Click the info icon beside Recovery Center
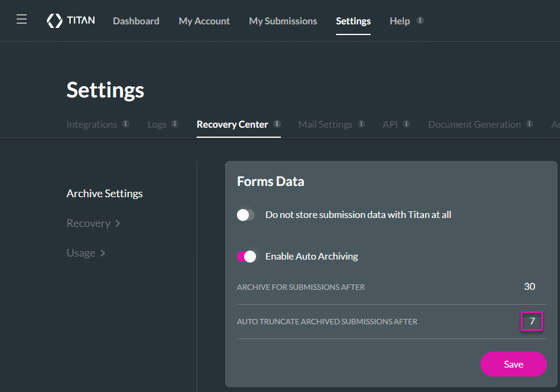The height and width of the screenshot is (392, 560). click(x=277, y=124)
